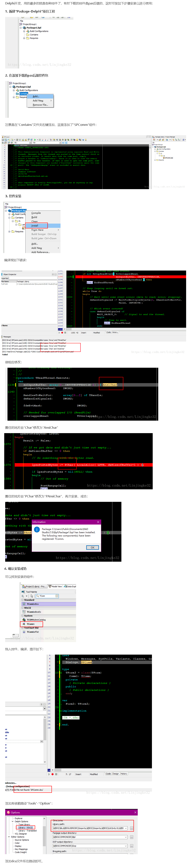Switch to the Design tab below the code editor
Viewport: 189px width, 868px height.
[x=116, y=774]
